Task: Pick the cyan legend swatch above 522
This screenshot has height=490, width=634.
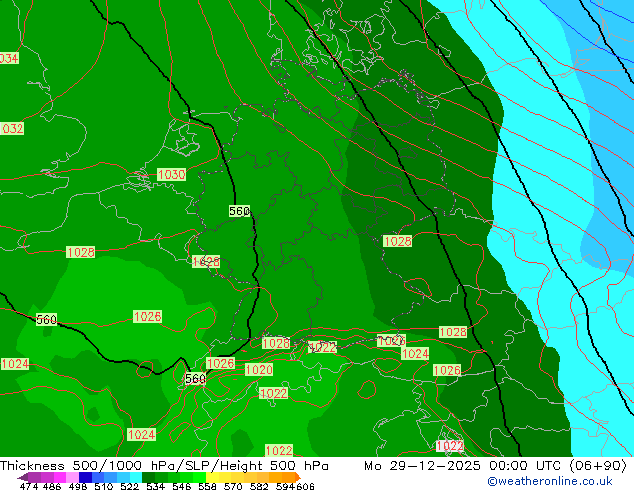Action: point(136,477)
